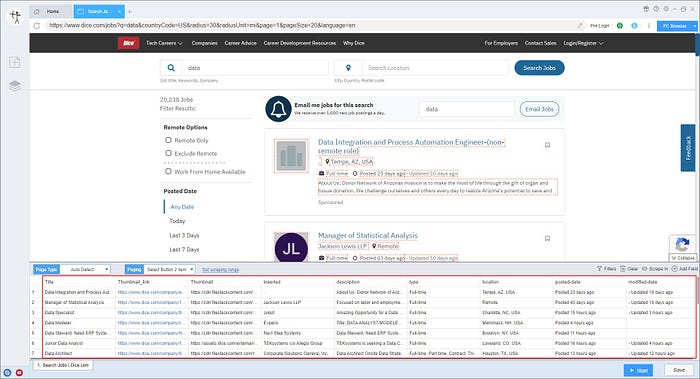Viewport: 700px width, 379px height.
Task: Open the task list layers icon in sidebar
Action: (15, 85)
